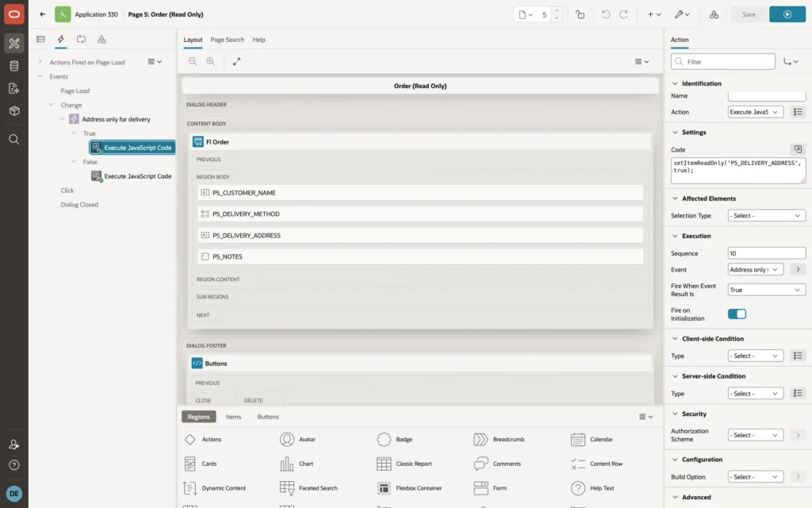Open the code editor popup for Code
812x508 pixels.
pos(798,149)
